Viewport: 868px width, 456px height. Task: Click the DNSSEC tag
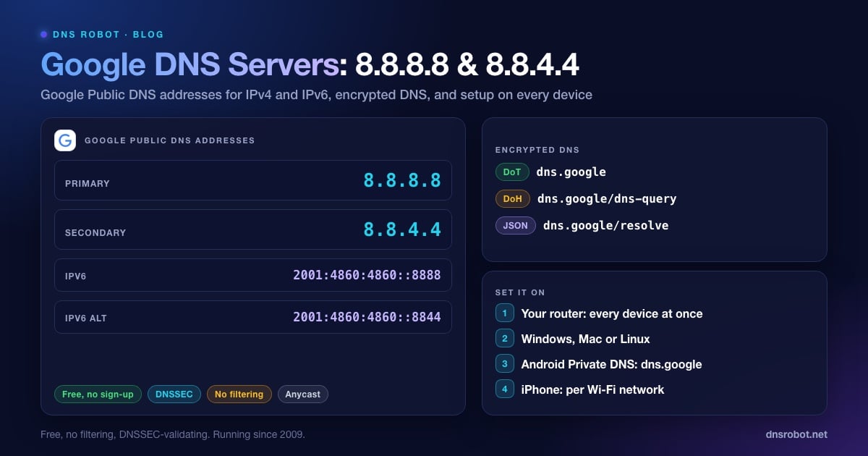click(174, 394)
